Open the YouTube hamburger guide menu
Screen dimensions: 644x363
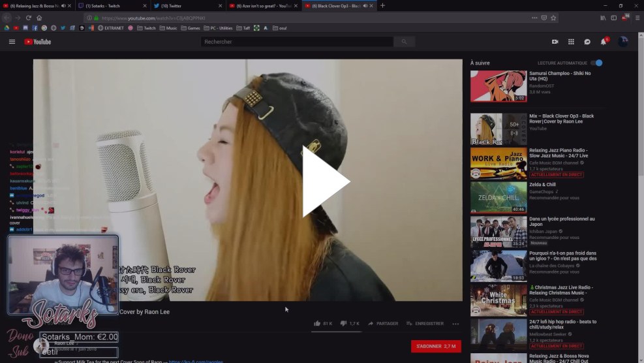click(12, 42)
